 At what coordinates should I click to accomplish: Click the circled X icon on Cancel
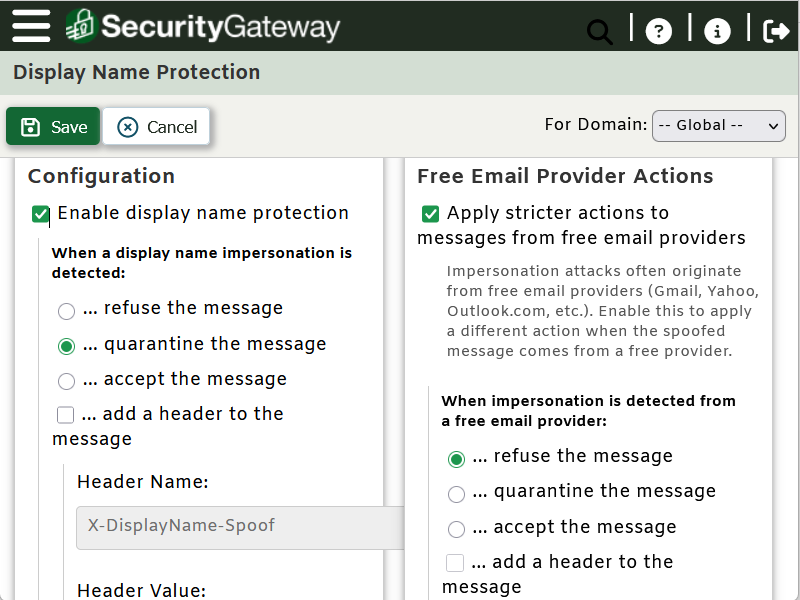click(126, 126)
